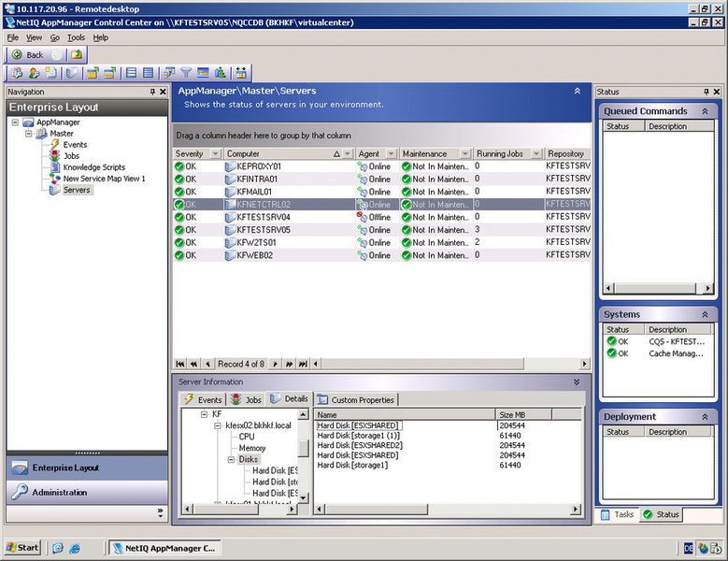Open the Running Jobs column filter dropdown

tap(536, 153)
